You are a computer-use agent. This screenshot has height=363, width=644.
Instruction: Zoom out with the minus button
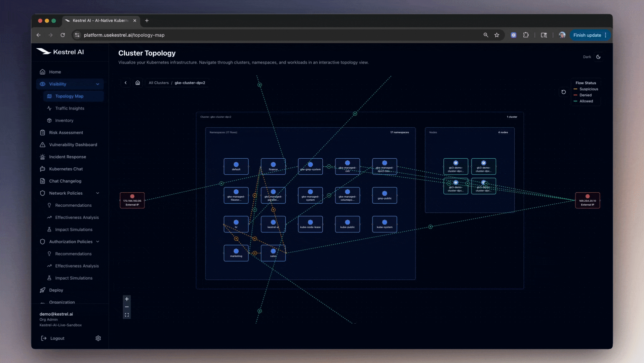point(127,307)
